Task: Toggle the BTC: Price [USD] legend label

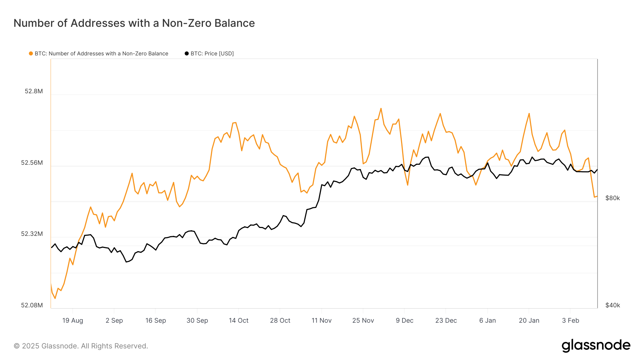Action: (212, 54)
